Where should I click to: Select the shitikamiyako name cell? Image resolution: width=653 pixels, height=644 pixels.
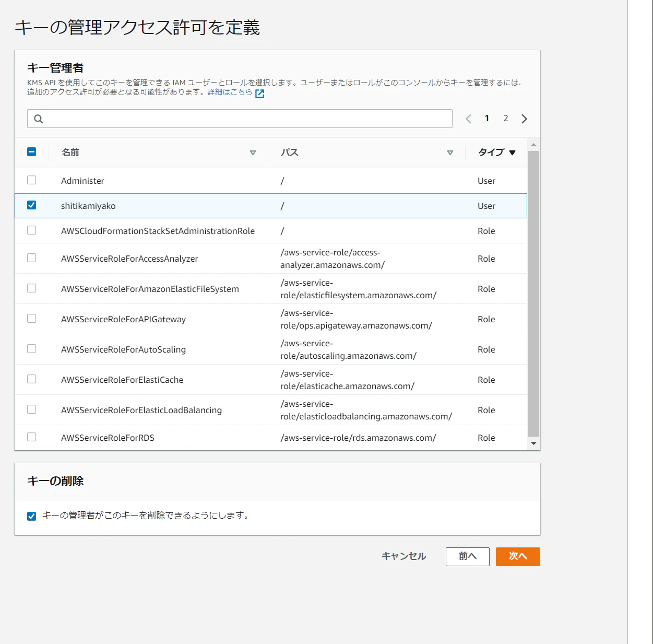[x=88, y=206]
